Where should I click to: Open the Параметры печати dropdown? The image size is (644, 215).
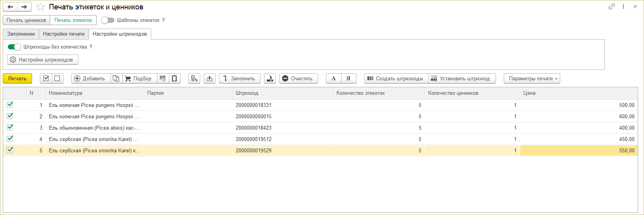532,78
